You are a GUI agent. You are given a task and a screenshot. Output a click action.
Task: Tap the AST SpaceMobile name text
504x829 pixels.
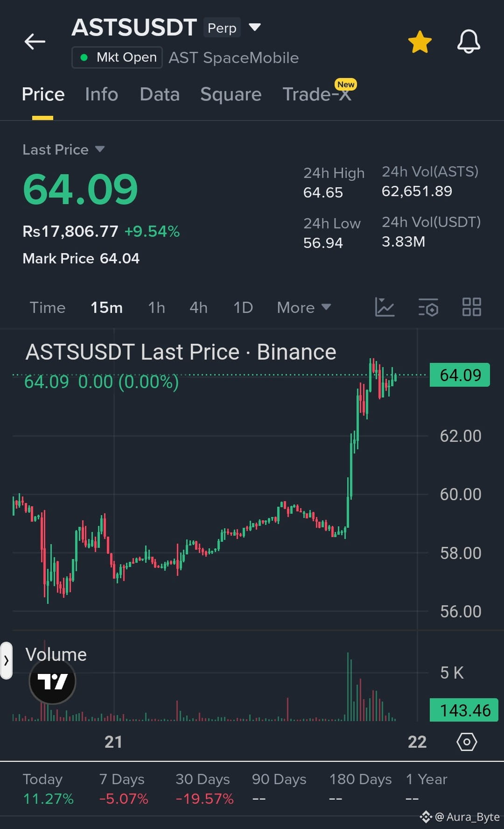(233, 58)
